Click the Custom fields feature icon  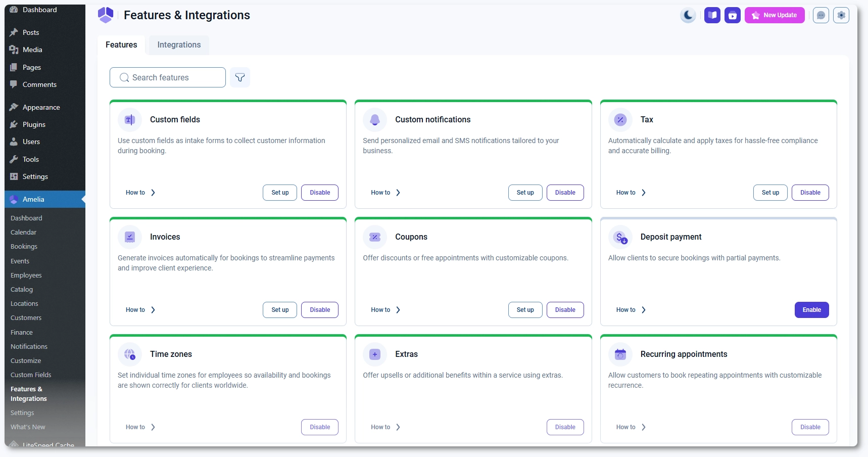[x=130, y=120]
